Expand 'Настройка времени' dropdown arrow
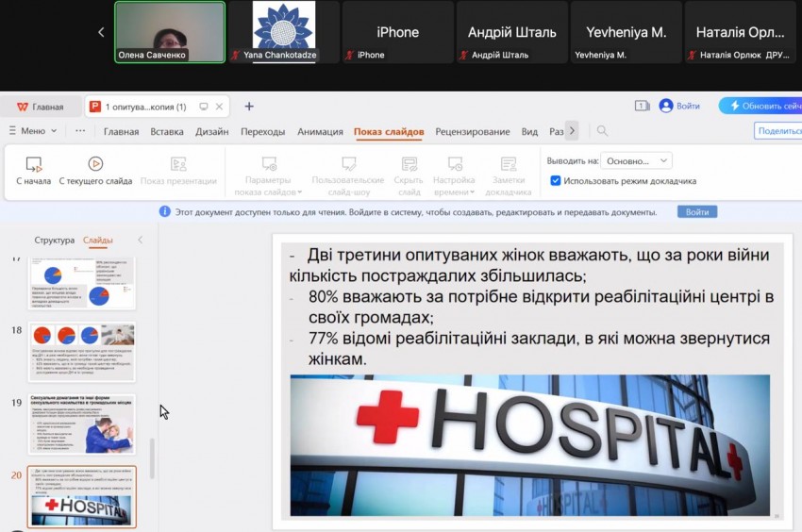 [472, 192]
